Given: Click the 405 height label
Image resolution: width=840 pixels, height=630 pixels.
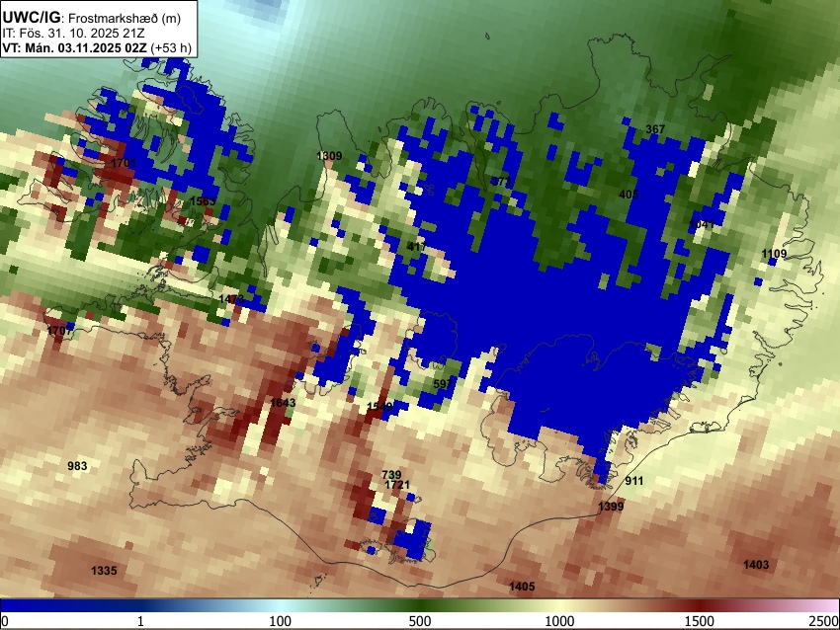Looking at the screenshot, I should (629, 194).
